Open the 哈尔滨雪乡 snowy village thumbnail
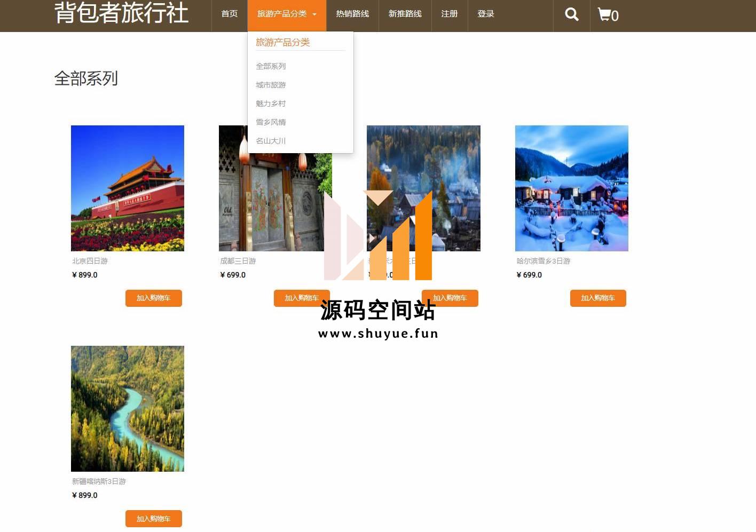 (572, 188)
